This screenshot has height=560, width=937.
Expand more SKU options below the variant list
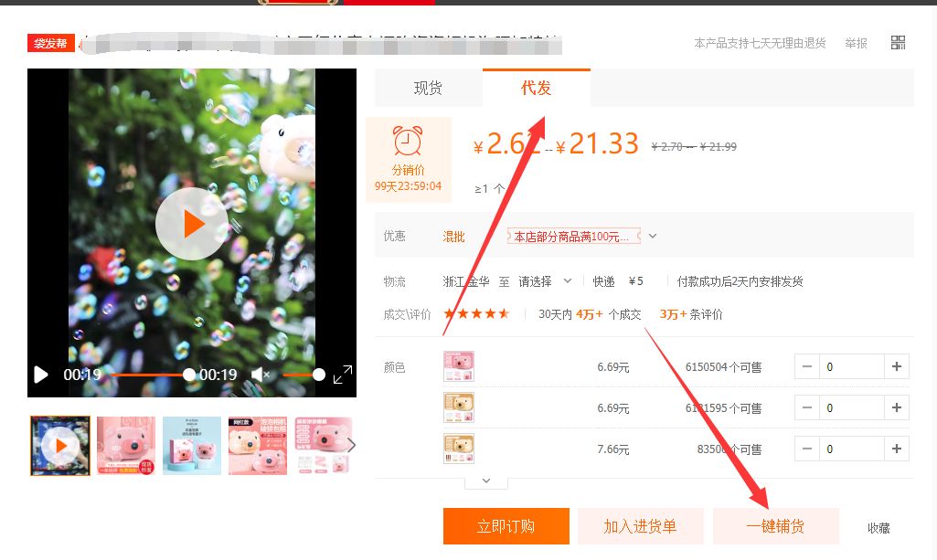click(x=485, y=480)
